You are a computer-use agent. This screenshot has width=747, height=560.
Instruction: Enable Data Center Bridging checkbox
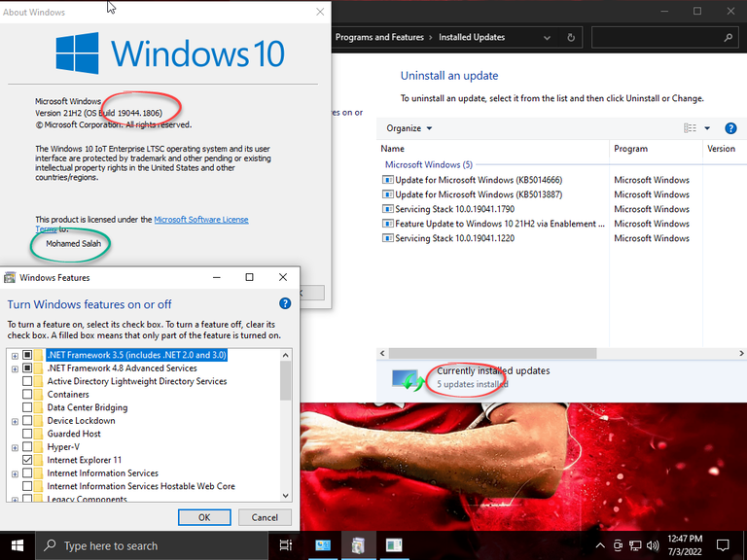click(x=27, y=407)
